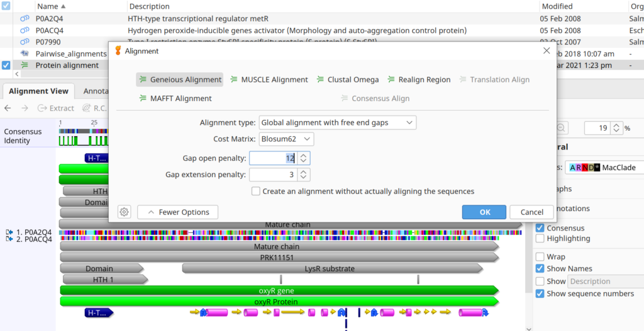This screenshot has height=331, width=644.
Task: Click the back arrow in viewer toolbar
Action: (8, 108)
